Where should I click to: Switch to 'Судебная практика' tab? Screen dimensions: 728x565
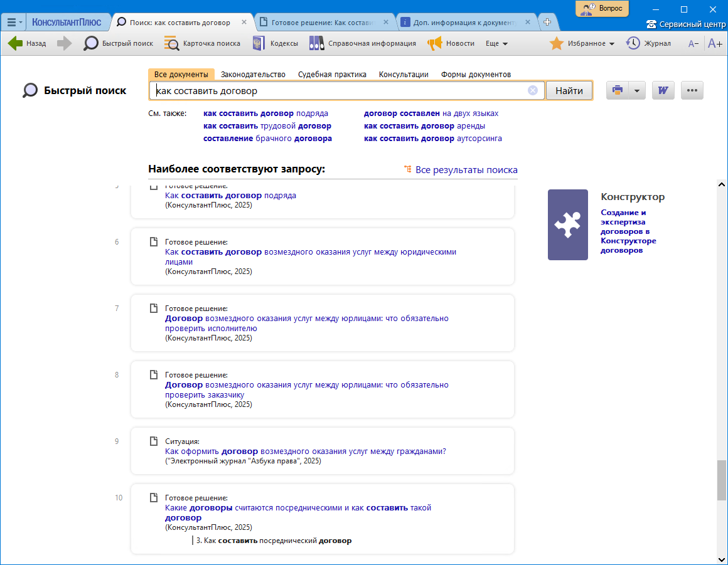coord(332,74)
